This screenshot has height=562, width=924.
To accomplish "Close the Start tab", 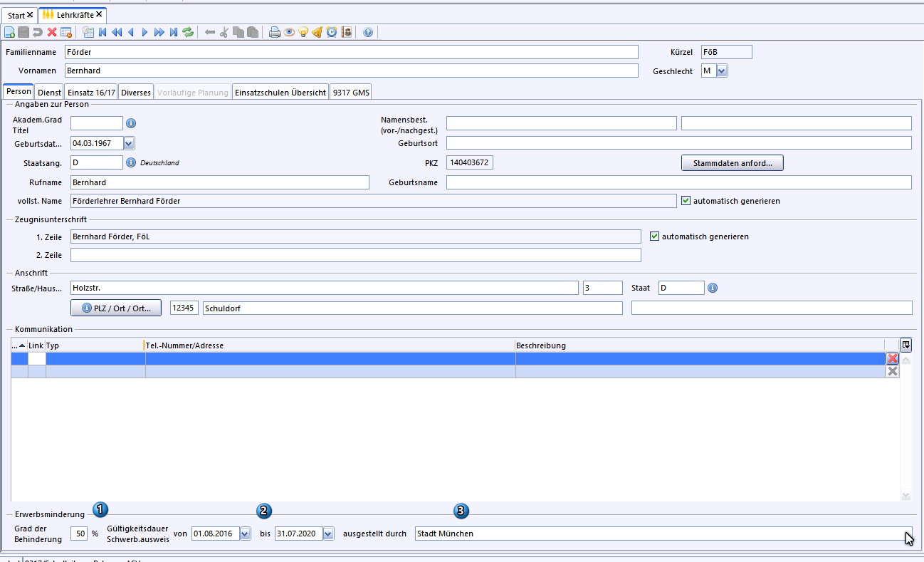I will pos(30,15).
